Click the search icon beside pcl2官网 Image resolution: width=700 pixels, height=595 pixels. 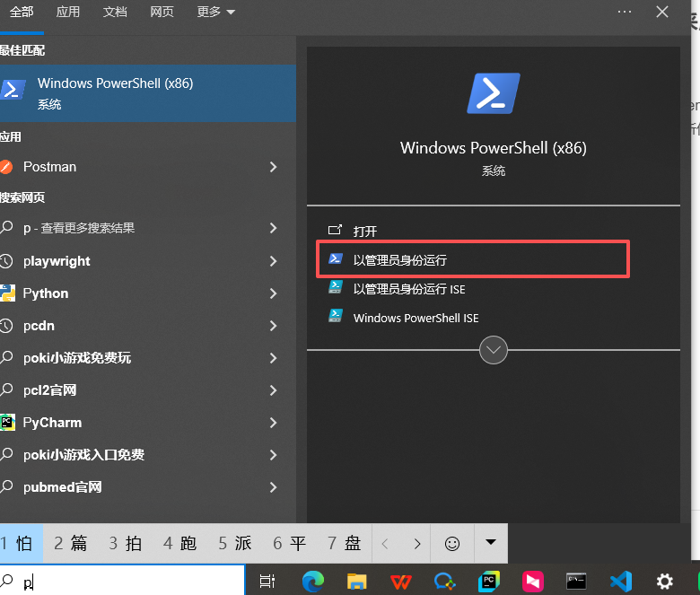coord(6,389)
